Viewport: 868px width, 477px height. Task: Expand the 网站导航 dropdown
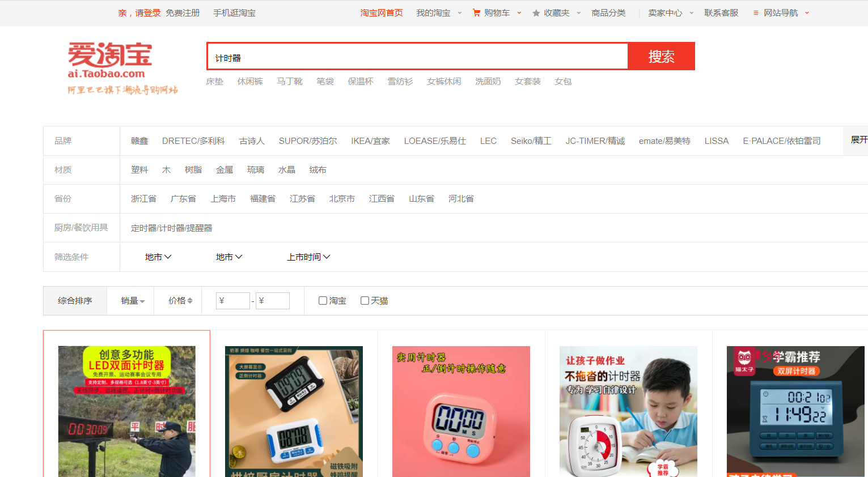tap(807, 13)
